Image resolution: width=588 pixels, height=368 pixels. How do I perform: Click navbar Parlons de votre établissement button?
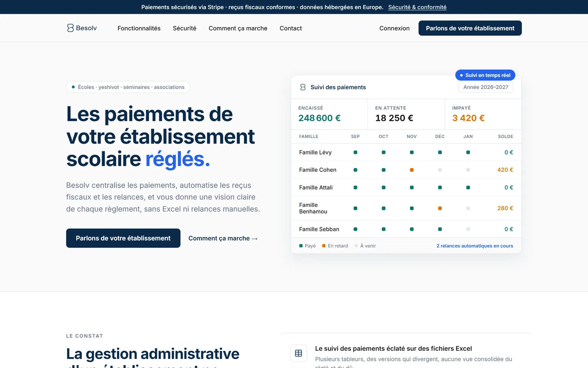pyautogui.click(x=470, y=28)
